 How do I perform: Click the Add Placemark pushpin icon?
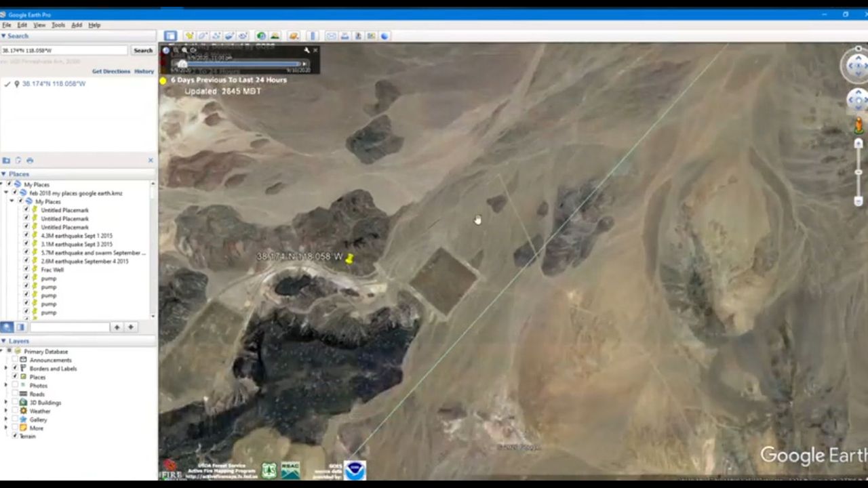tap(190, 36)
